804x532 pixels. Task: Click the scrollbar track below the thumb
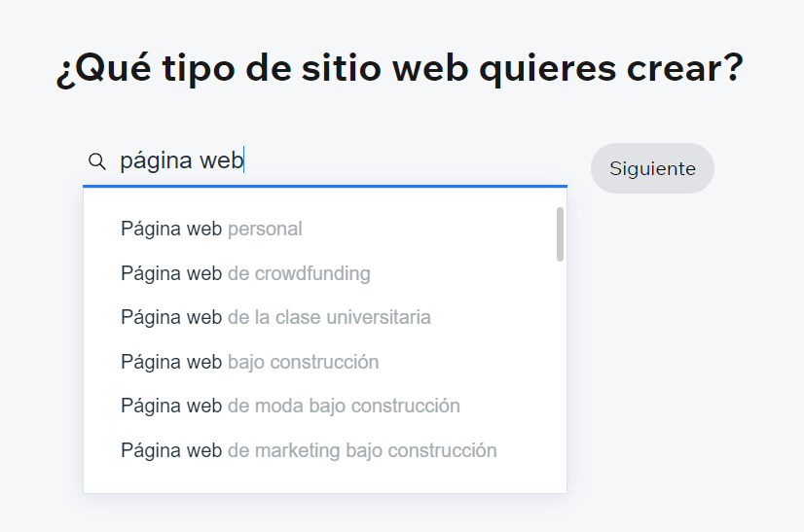[x=560, y=389]
